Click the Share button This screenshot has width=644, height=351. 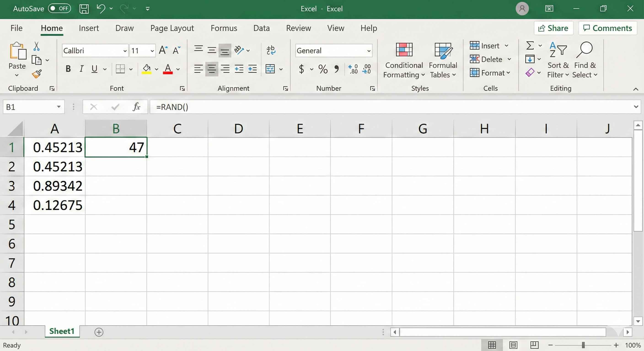coord(553,28)
